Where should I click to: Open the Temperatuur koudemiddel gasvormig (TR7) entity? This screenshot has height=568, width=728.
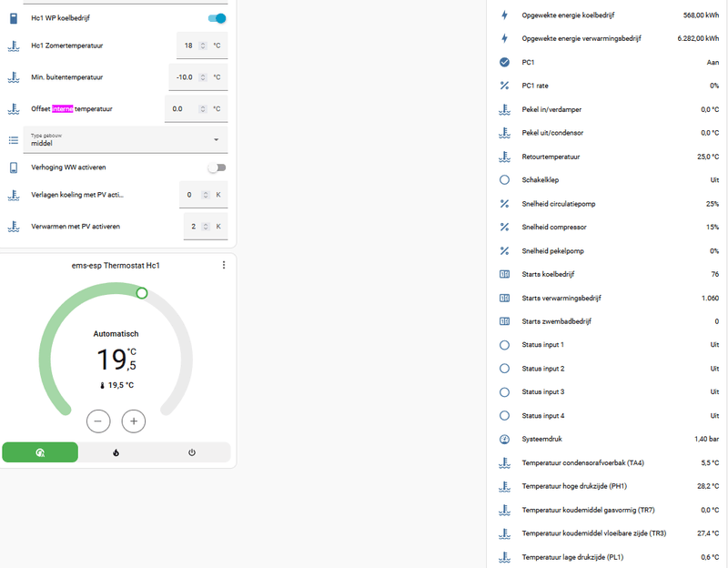pos(609,510)
